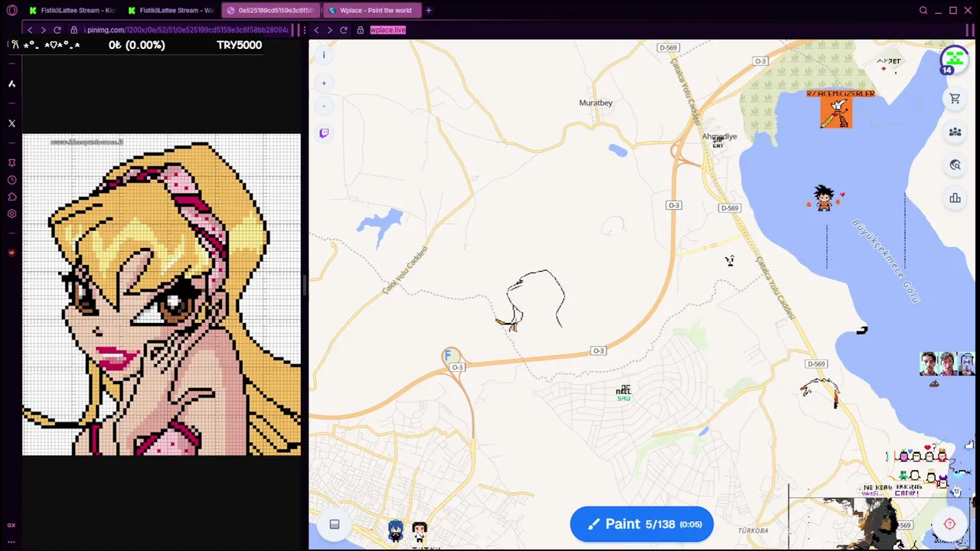Open the Opera GX main menu logo
The width and height of the screenshot is (980, 551).
pyautogui.click(x=11, y=10)
